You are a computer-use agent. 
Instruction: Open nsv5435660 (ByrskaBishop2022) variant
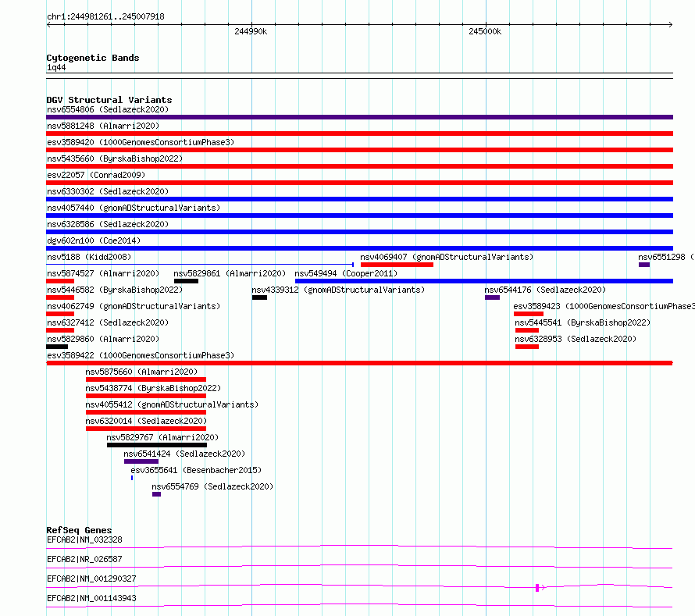[115, 158]
